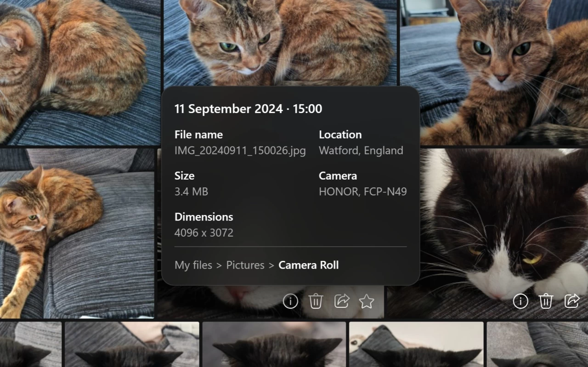Navigate to My files breadcrumb
Viewport: 588px width, 367px height.
point(193,265)
